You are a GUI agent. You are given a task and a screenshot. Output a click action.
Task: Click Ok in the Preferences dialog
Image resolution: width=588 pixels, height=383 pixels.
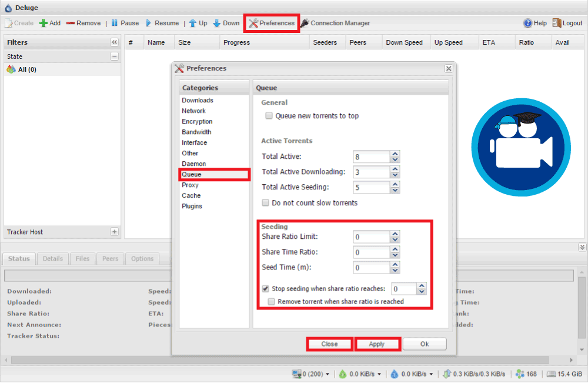pyautogui.click(x=425, y=344)
